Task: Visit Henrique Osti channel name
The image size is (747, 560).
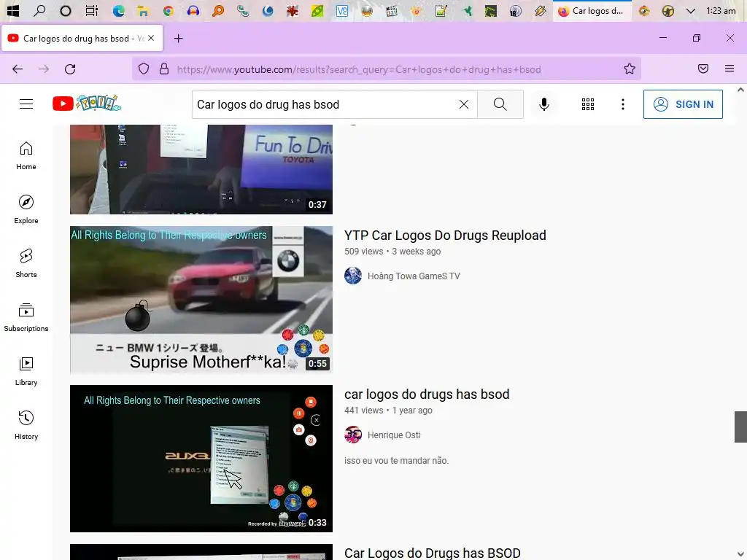Action: (394, 435)
